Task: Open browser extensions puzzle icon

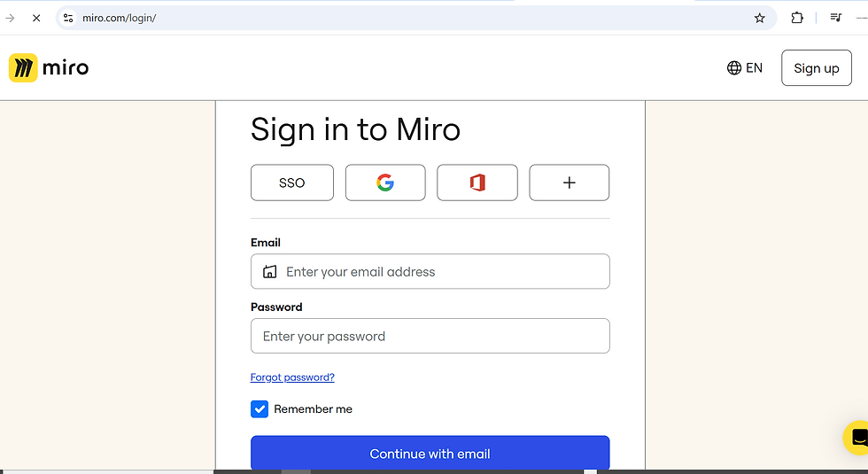Action: click(797, 18)
